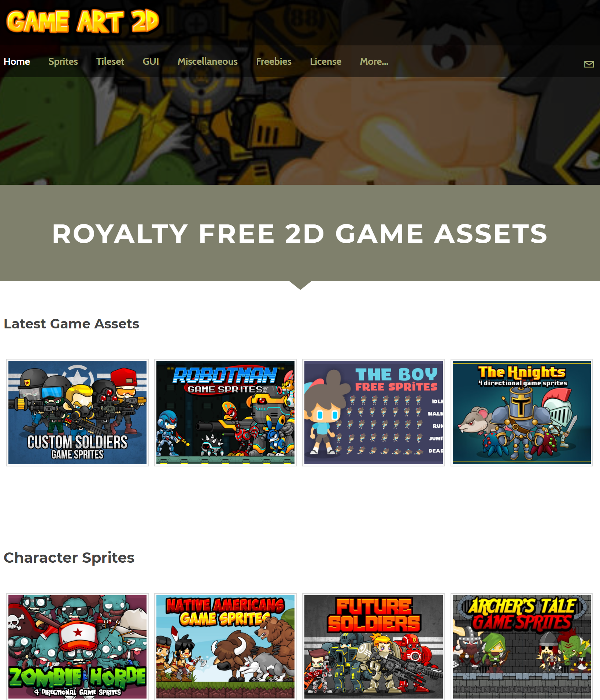Select The Boy Free Sprites thumbnail
600x700 pixels.
pyautogui.click(x=374, y=413)
